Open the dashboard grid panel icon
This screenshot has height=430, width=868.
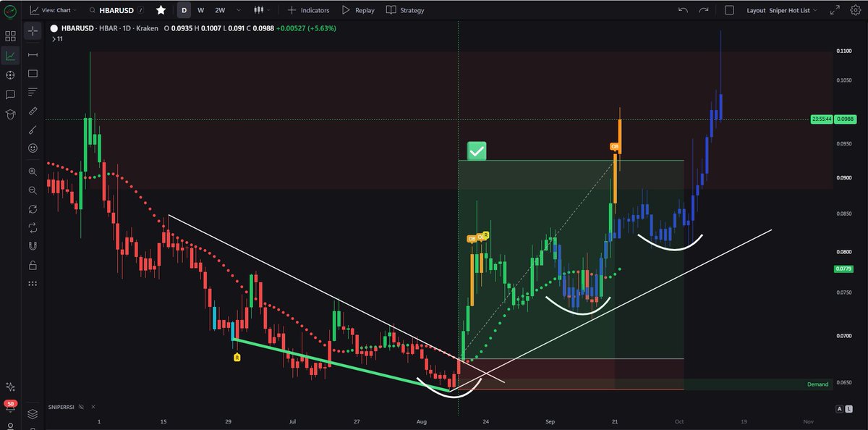coord(11,35)
